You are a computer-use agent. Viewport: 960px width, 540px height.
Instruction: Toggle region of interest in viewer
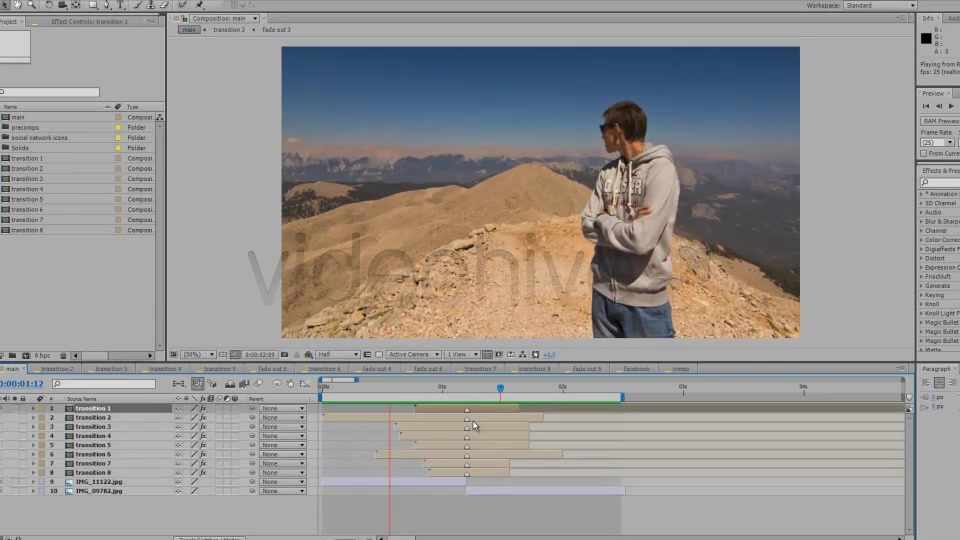tap(367, 354)
